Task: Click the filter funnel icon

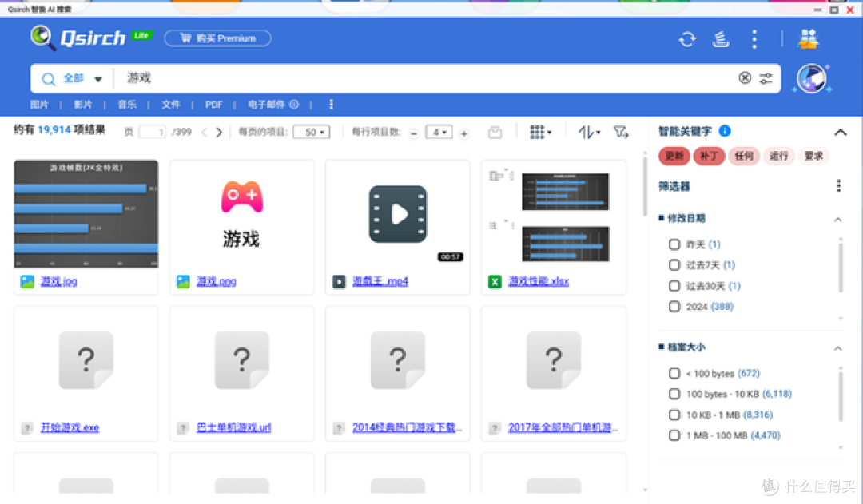Action: pyautogui.click(x=621, y=132)
